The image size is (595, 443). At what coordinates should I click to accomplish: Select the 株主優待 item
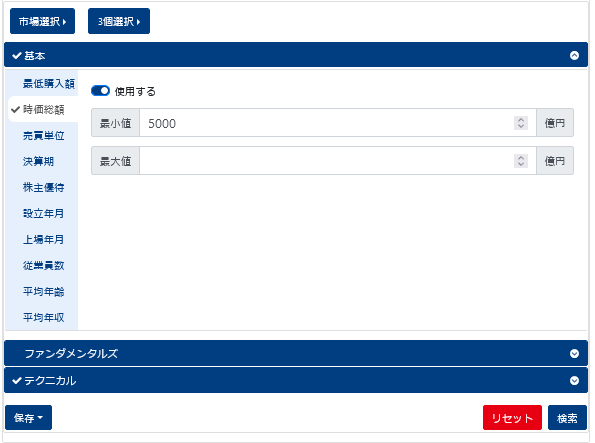pos(43,188)
